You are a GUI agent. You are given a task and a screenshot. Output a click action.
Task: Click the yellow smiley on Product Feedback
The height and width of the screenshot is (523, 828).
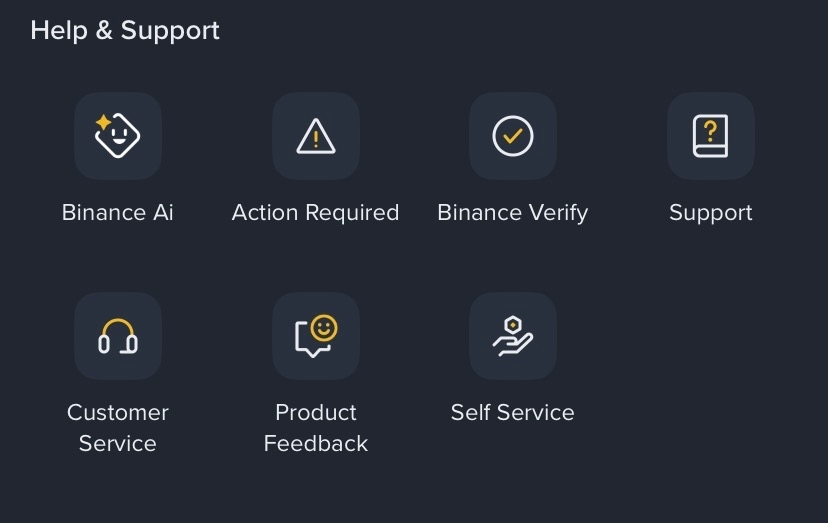point(324,327)
